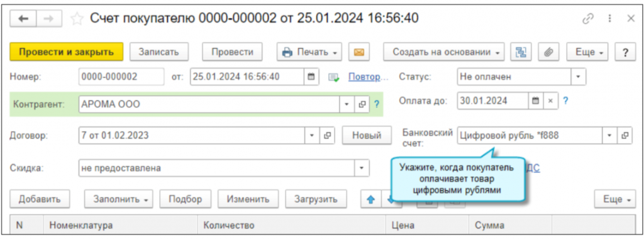Image resolution: width=644 pixels, height=239 pixels.
Task: Show hint next to Оплата до field
Action: click(565, 101)
